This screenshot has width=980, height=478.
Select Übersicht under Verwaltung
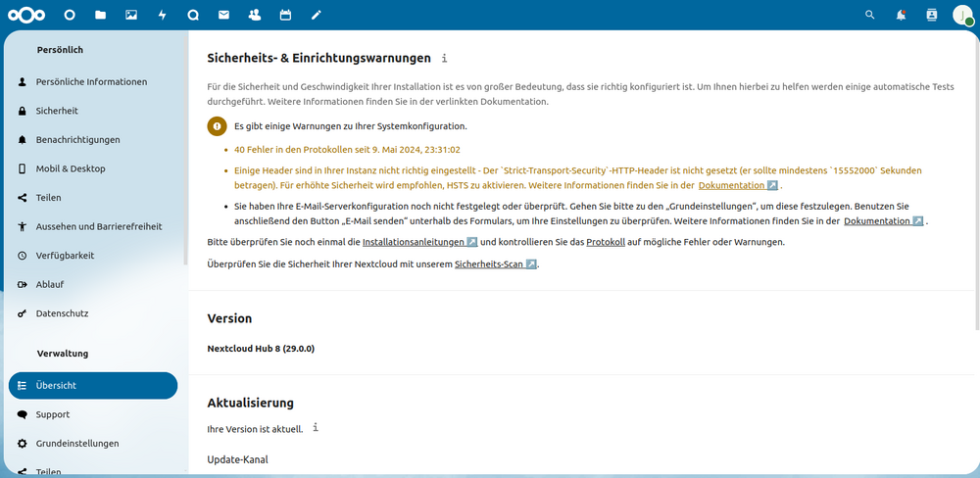pyautogui.click(x=92, y=386)
